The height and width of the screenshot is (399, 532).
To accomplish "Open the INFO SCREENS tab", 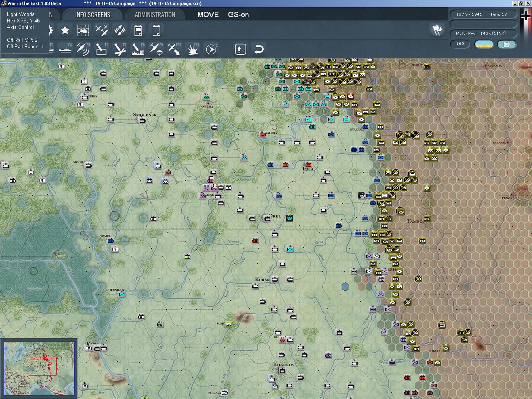I will (93, 15).
